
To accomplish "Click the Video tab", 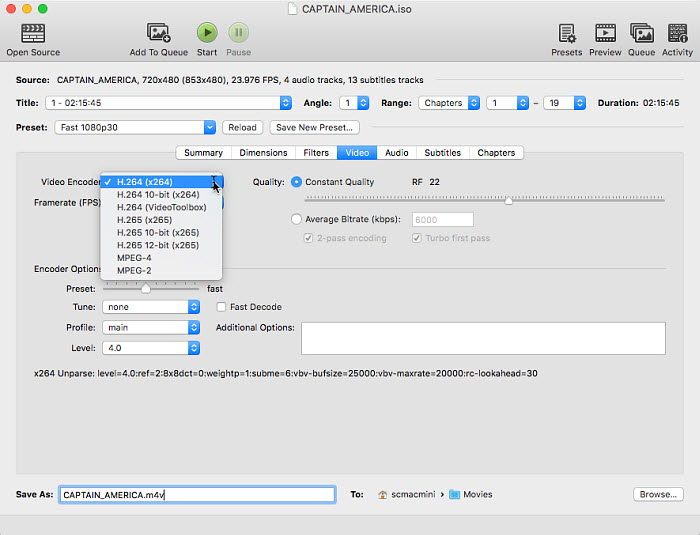I will (357, 153).
